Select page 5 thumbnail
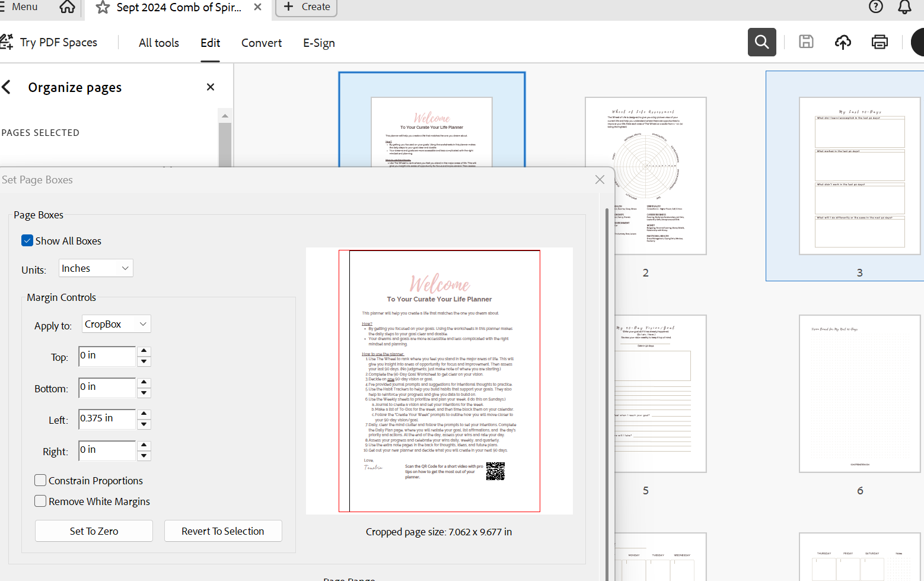 pyautogui.click(x=661, y=393)
